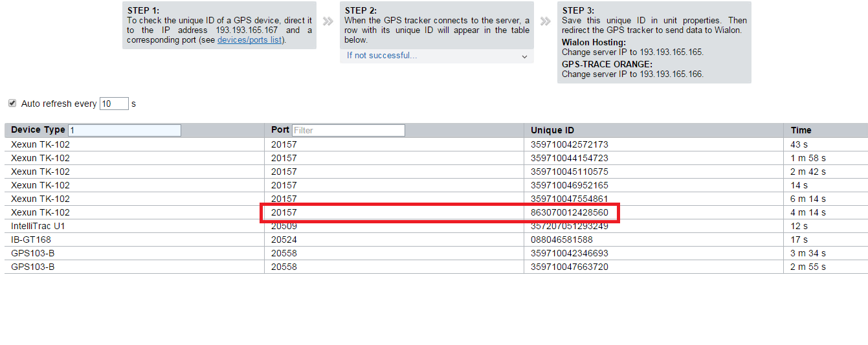Click the chevron arrow in 'If not successful' bar
Image resolution: width=868 pixels, height=345 pixels.
pos(524,56)
